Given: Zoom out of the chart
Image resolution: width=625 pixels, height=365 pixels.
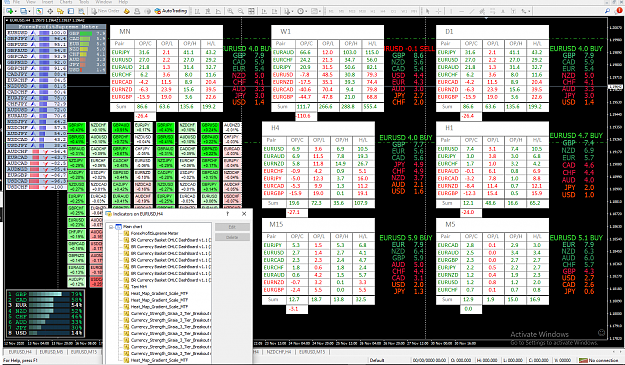Looking at the screenshot, I should pos(241,11).
